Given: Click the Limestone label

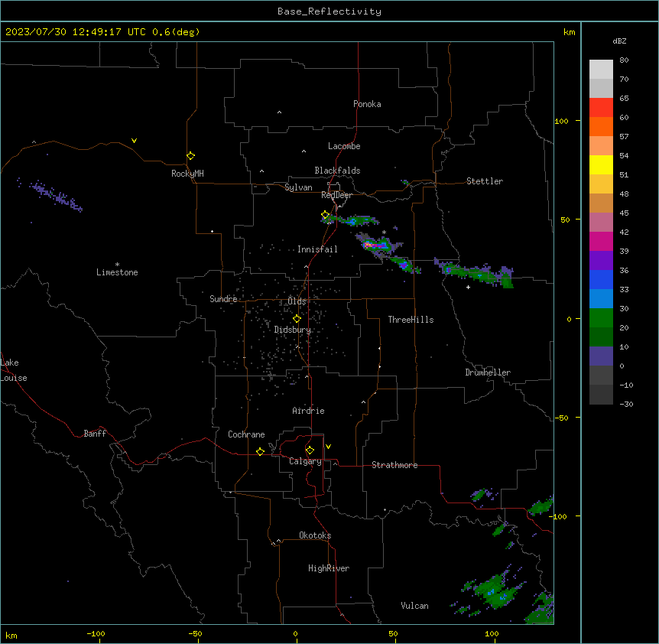Looking at the screenshot, I should [117, 272].
